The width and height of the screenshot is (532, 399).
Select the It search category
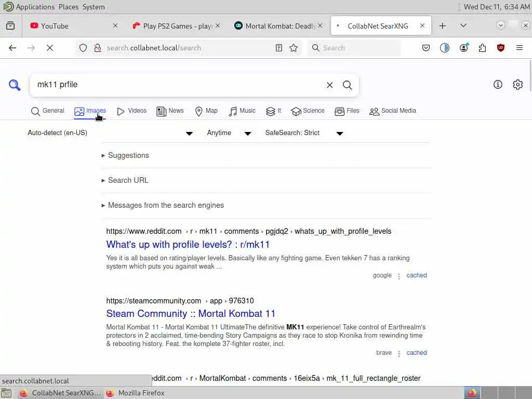(273, 111)
